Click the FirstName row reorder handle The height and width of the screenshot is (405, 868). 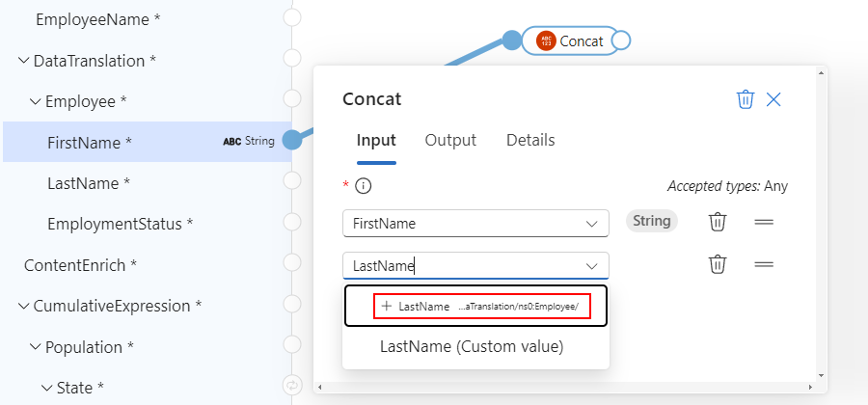coord(764,222)
